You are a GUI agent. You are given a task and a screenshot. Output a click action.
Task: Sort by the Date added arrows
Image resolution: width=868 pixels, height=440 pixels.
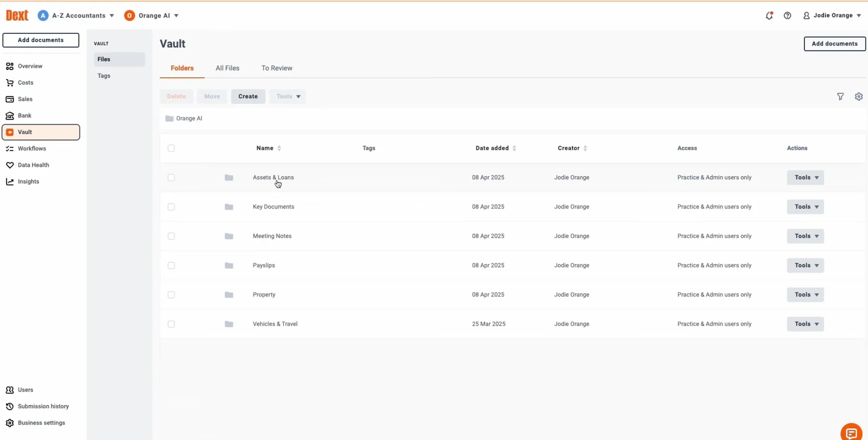point(514,148)
